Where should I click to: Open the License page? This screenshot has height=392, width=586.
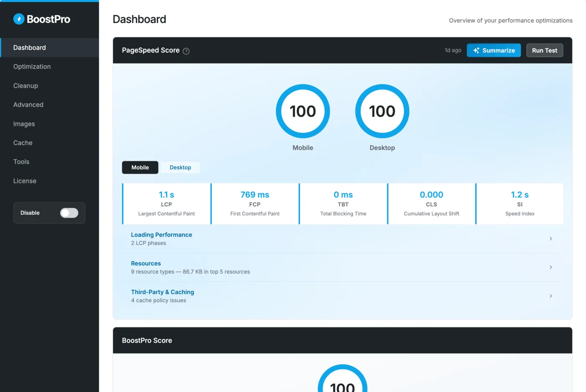click(50, 181)
